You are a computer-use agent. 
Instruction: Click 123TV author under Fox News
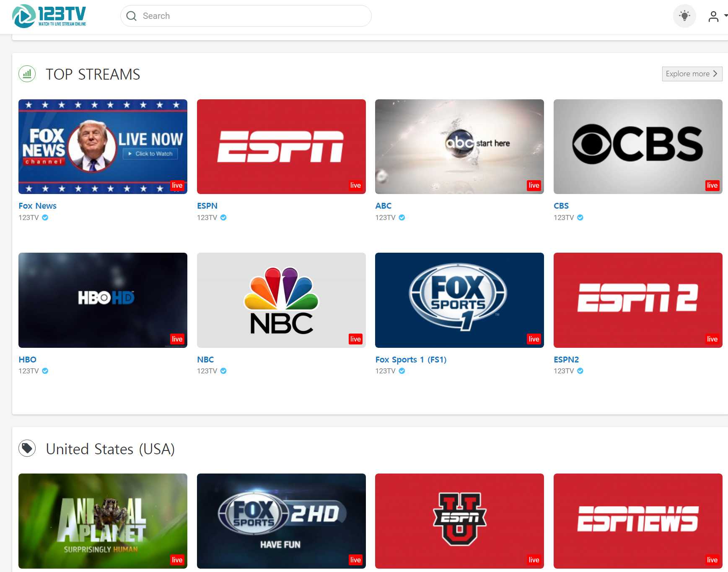[x=28, y=217]
